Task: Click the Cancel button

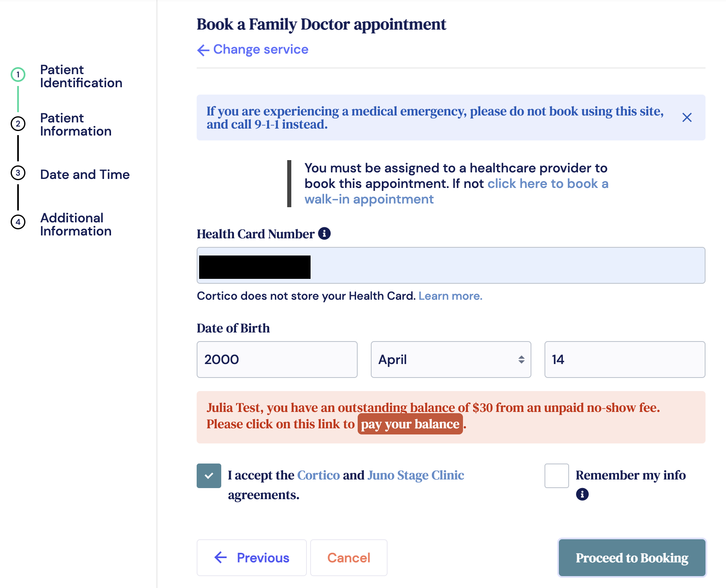Action: click(349, 558)
